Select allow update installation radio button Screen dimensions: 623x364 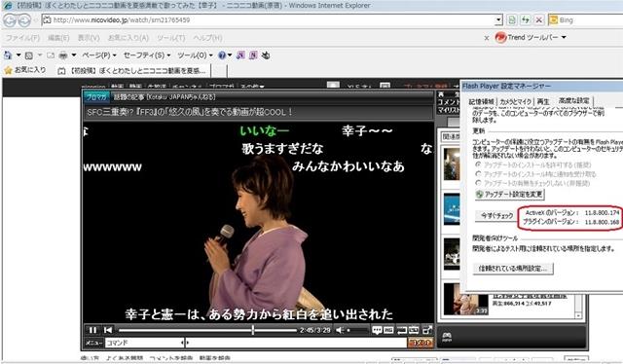tap(478, 164)
